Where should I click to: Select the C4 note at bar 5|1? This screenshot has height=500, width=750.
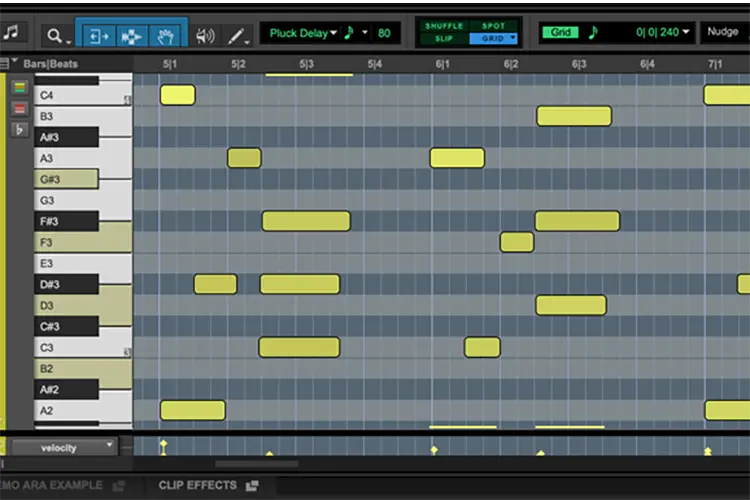(x=177, y=95)
